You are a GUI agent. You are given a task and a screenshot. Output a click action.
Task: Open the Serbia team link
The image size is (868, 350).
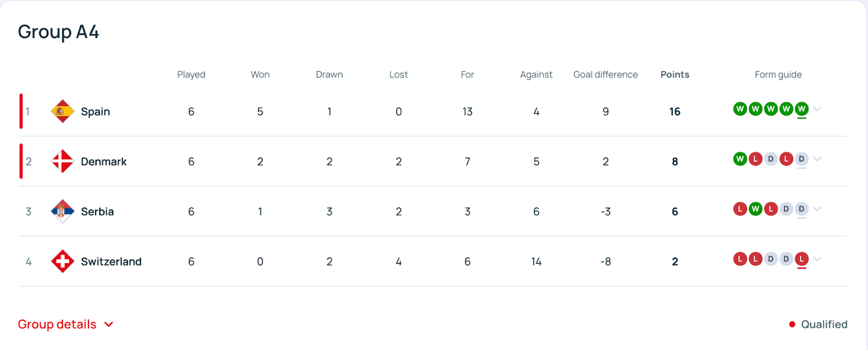click(x=97, y=212)
